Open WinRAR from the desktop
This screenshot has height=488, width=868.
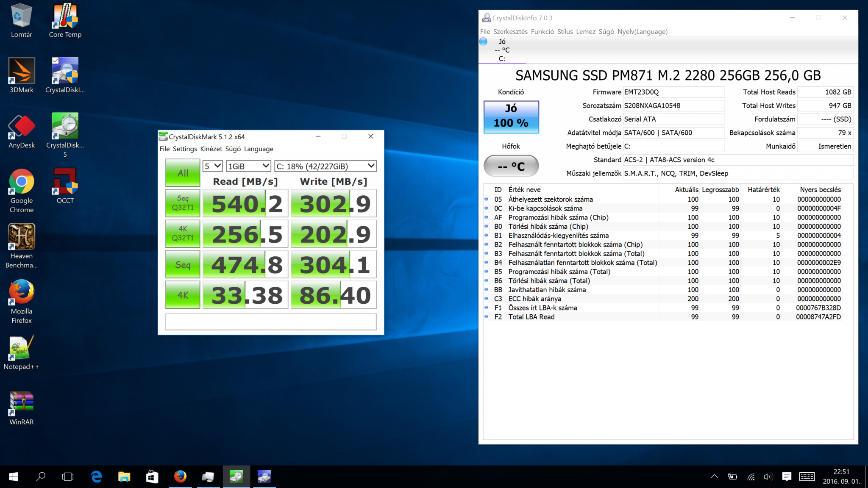(x=21, y=400)
